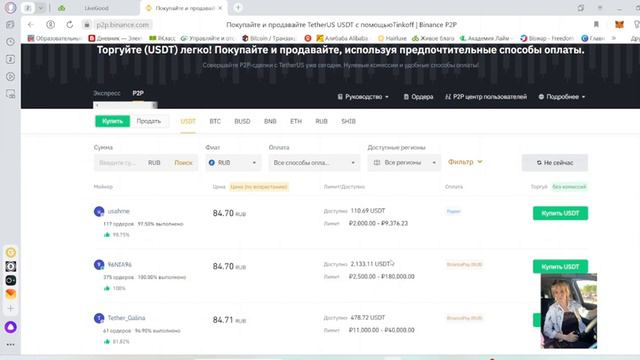Expand the Фильтр options
640x360 pixels.
(465, 162)
